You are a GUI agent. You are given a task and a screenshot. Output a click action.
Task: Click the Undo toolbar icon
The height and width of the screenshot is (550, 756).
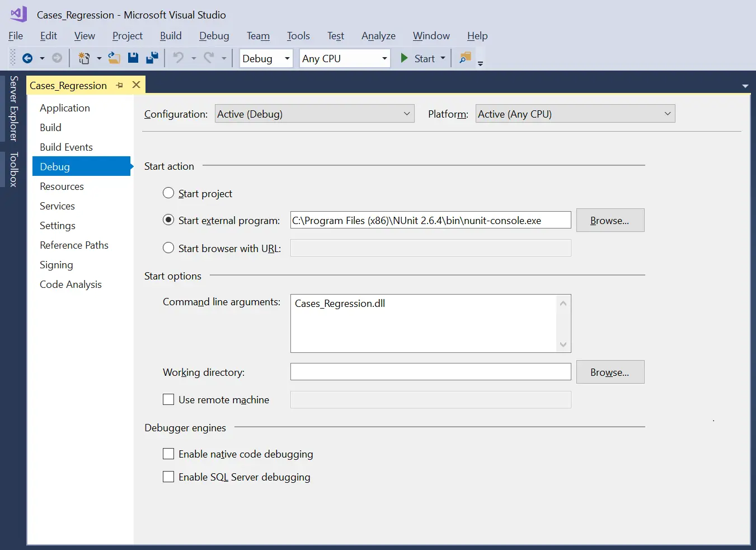pyautogui.click(x=179, y=58)
